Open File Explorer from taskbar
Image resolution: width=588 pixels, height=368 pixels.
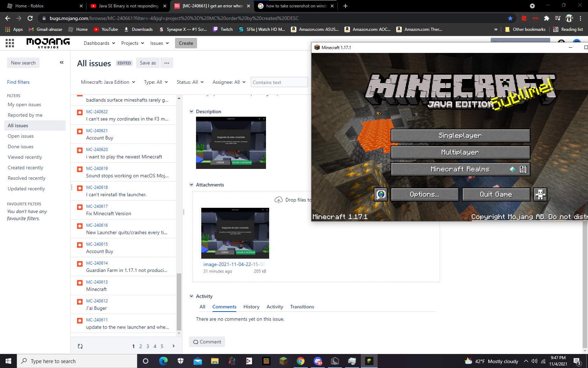click(215, 361)
